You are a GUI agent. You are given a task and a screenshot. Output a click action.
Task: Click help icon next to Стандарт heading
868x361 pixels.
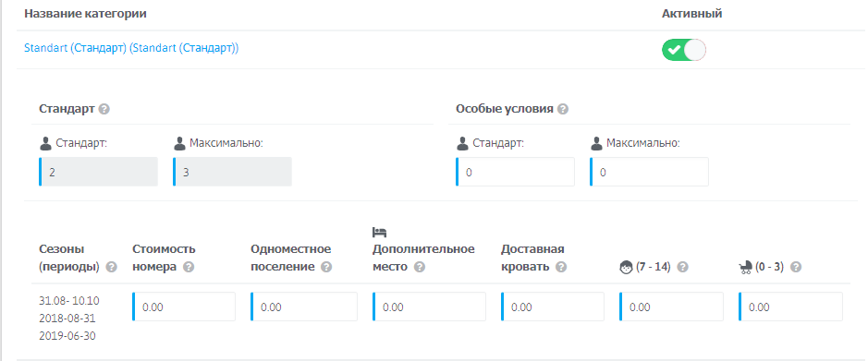pyautogui.click(x=104, y=109)
